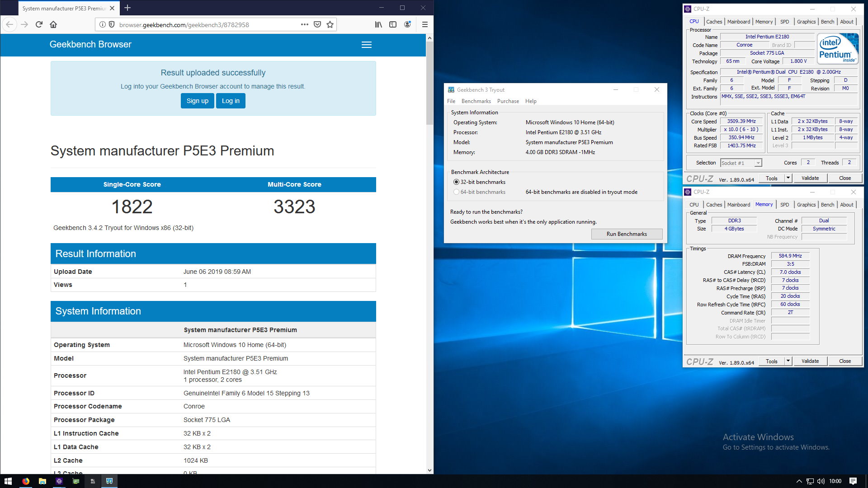Switch to Memory tab in upper CPU-Z window

[764, 22]
